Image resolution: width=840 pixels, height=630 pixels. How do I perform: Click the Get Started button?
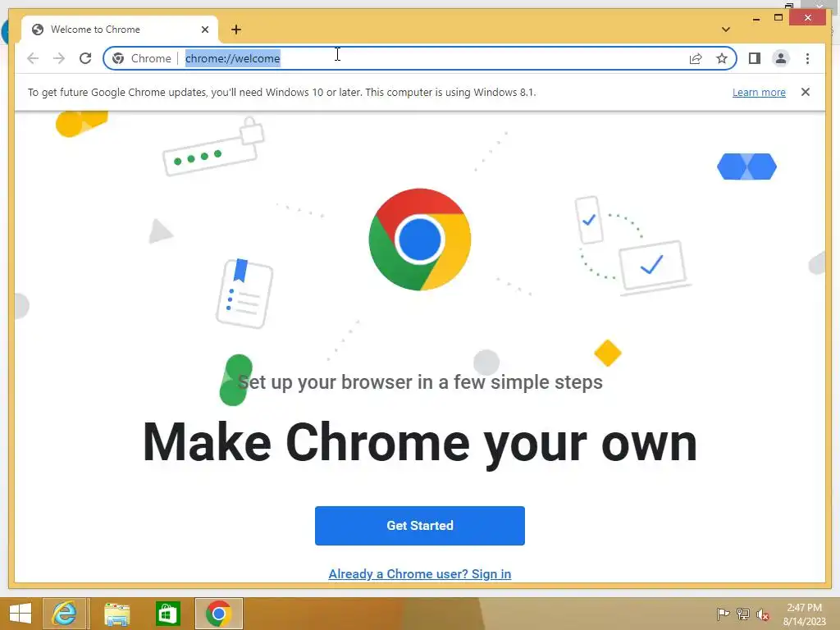pyautogui.click(x=419, y=526)
